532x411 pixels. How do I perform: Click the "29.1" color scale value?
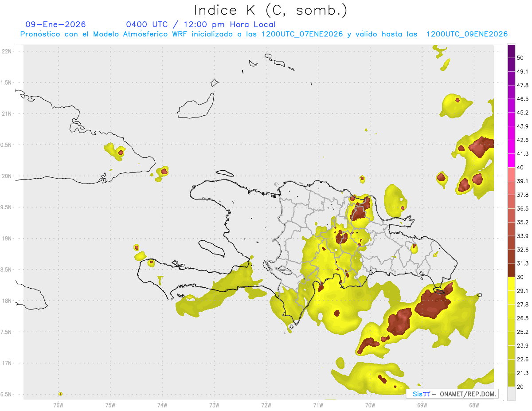point(523,291)
